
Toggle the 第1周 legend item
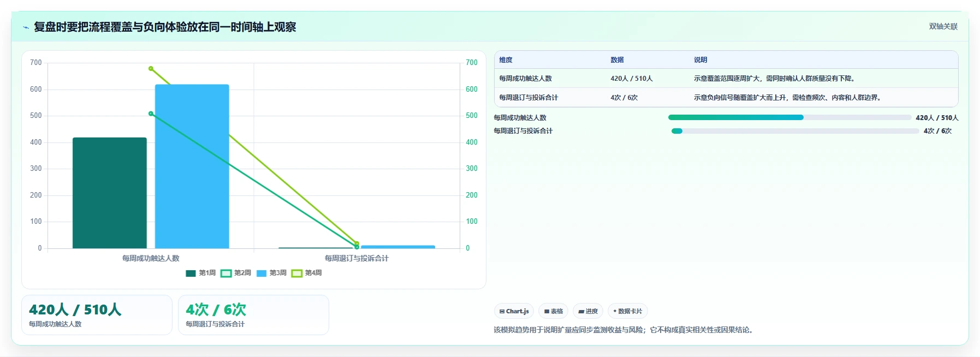coord(201,273)
